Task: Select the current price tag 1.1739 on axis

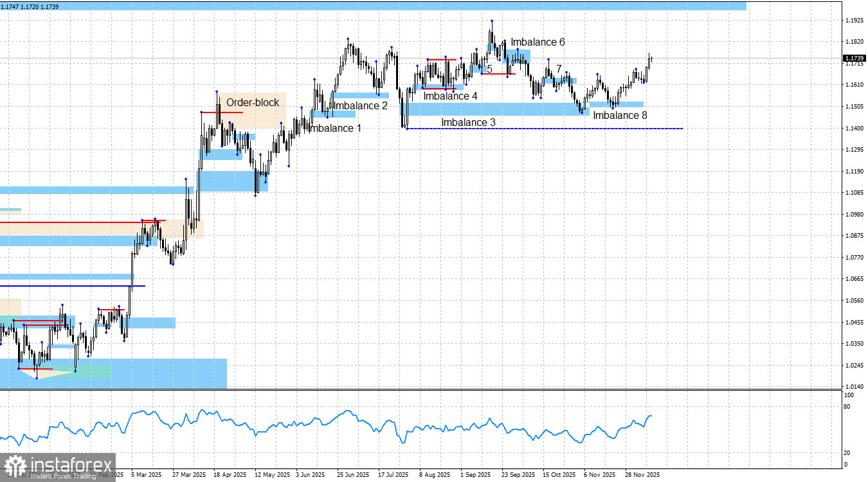Action: tap(853, 57)
